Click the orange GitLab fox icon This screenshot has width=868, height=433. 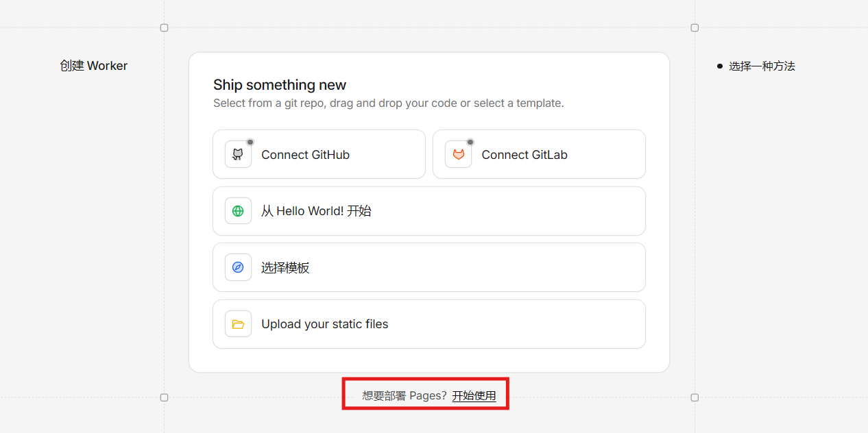click(x=458, y=155)
